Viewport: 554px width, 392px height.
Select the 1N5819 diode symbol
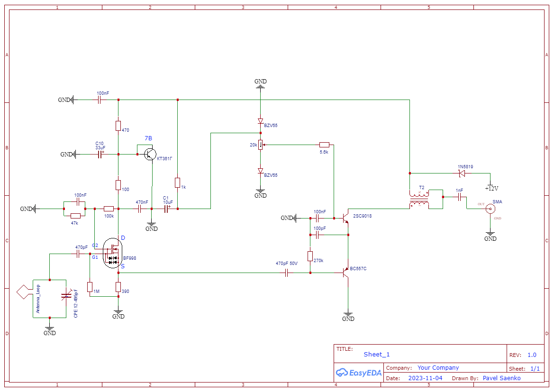coord(462,173)
